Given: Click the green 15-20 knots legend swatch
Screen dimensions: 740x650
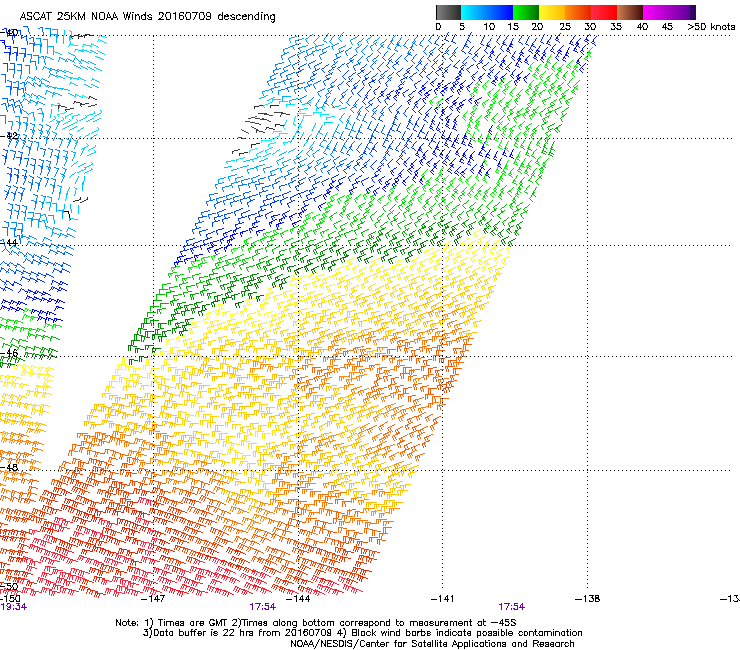Looking at the screenshot, I should click(526, 12).
